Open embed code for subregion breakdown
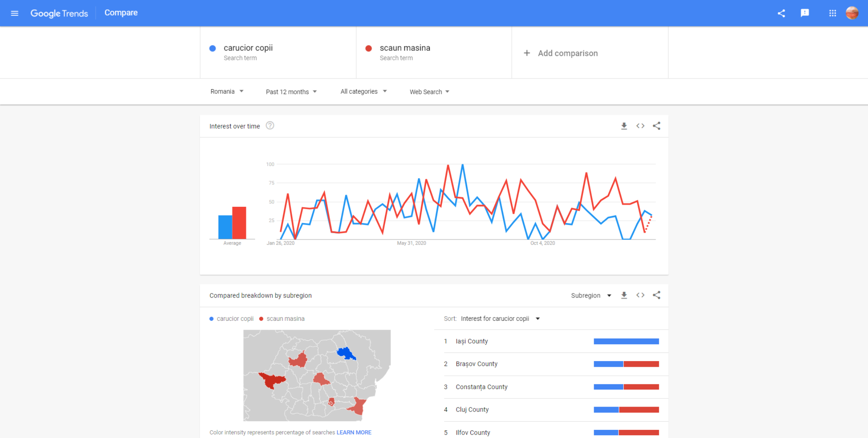The width and height of the screenshot is (868, 438). 640,296
